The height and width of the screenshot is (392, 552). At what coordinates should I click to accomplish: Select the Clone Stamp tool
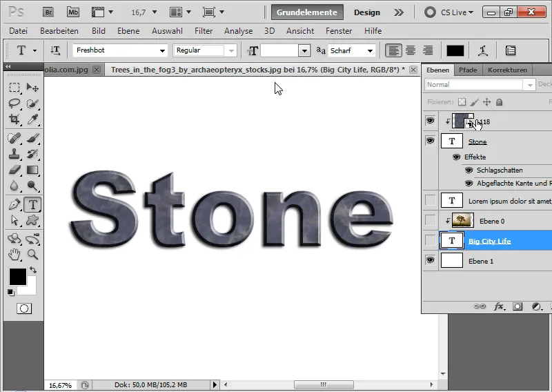pos(14,154)
